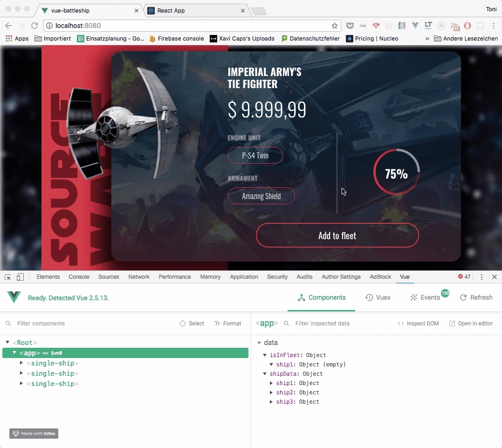This screenshot has height=448, width=502.
Task: Expand the first single-ship component
Action: pyautogui.click(x=21, y=363)
